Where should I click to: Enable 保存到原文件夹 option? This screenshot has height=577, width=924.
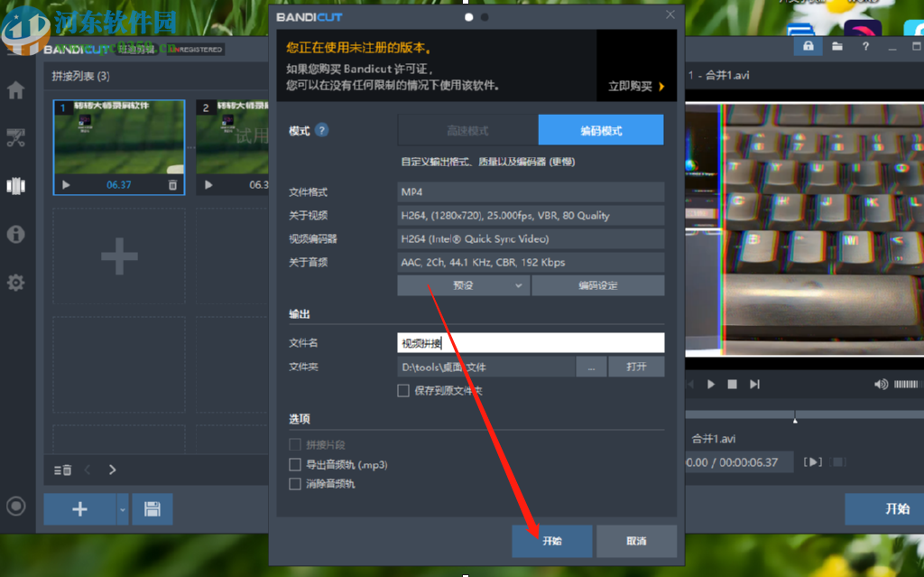pos(403,390)
